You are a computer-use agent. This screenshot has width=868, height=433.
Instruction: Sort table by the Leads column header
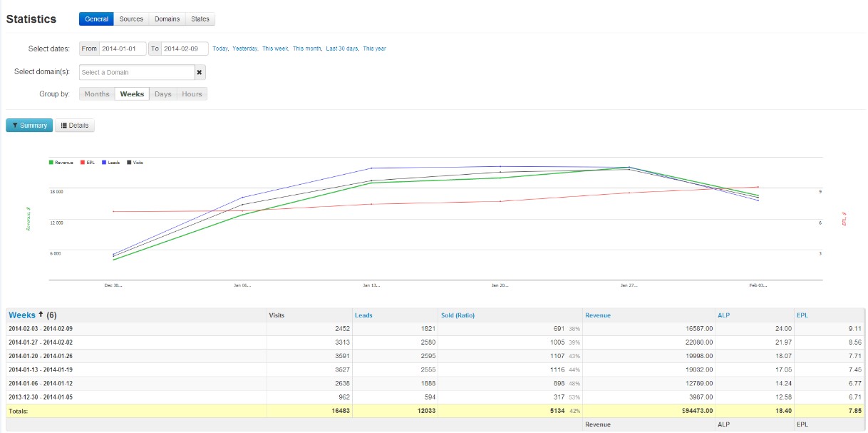(363, 315)
